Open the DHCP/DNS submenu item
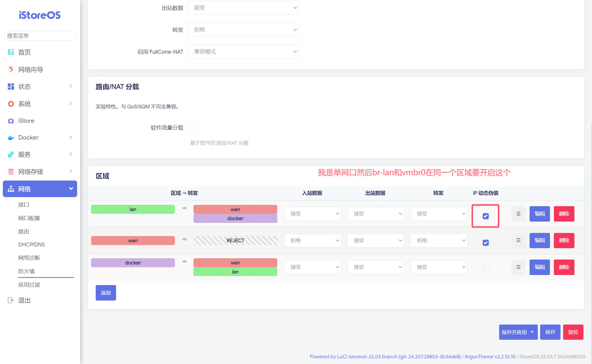 pos(31,244)
